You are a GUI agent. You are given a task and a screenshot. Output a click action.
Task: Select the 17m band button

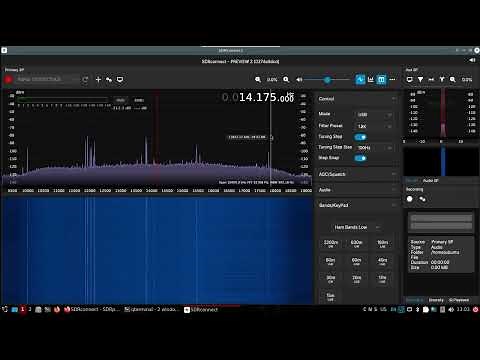pyautogui.click(x=382, y=279)
